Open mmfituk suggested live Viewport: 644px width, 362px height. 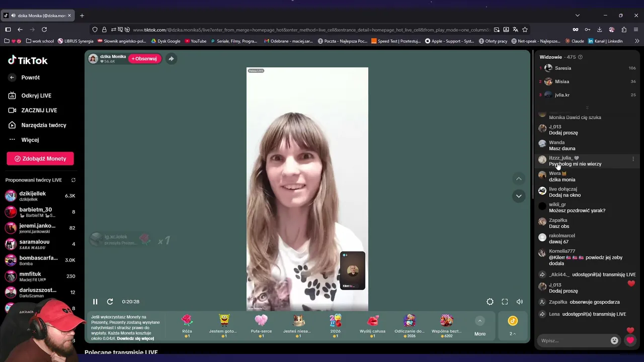point(40,277)
